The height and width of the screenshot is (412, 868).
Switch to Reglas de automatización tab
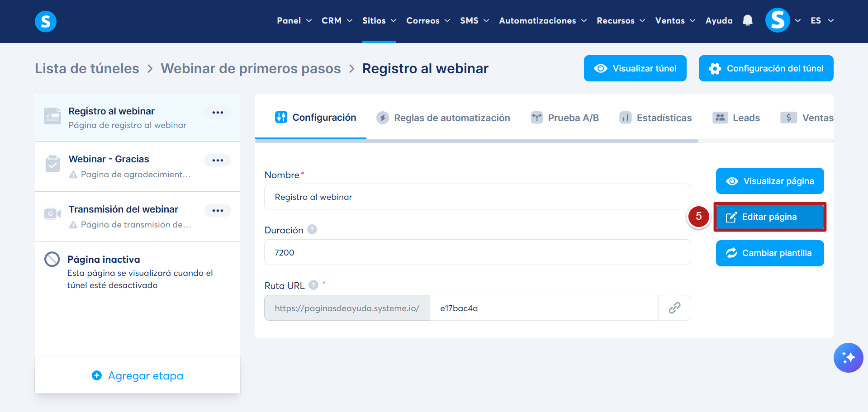(443, 118)
